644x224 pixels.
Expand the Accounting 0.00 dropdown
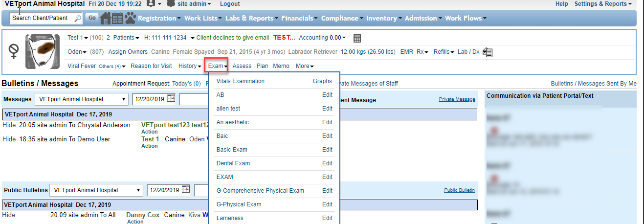click(x=322, y=38)
